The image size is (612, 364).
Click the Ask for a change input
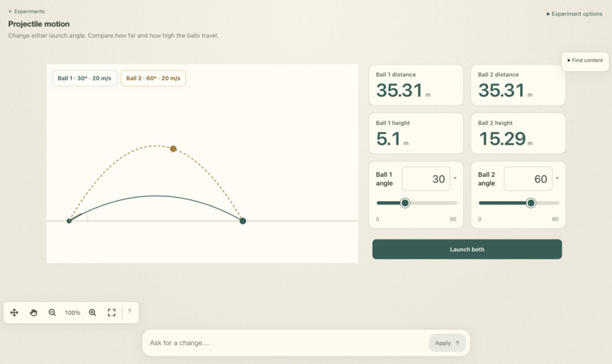[287, 343]
